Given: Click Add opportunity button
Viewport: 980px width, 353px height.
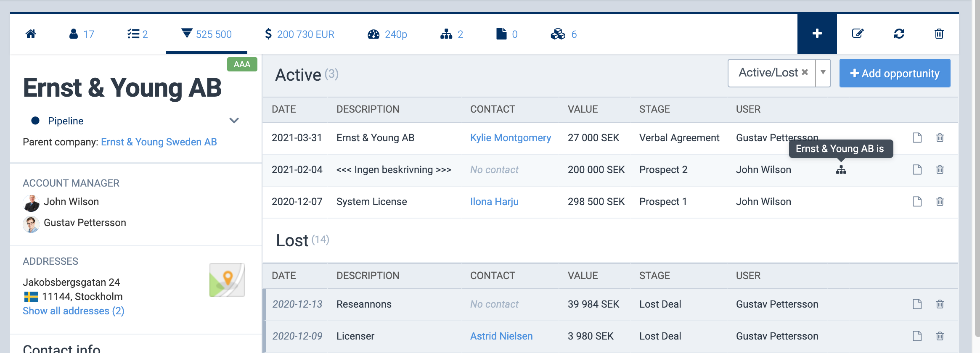Looking at the screenshot, I should click(x=895, y=73).
